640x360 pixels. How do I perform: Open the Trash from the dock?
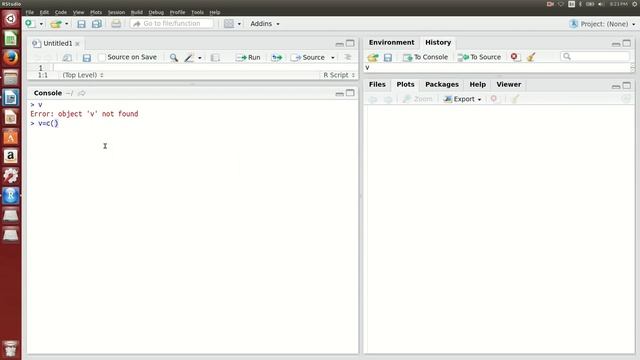click(11, 349)
